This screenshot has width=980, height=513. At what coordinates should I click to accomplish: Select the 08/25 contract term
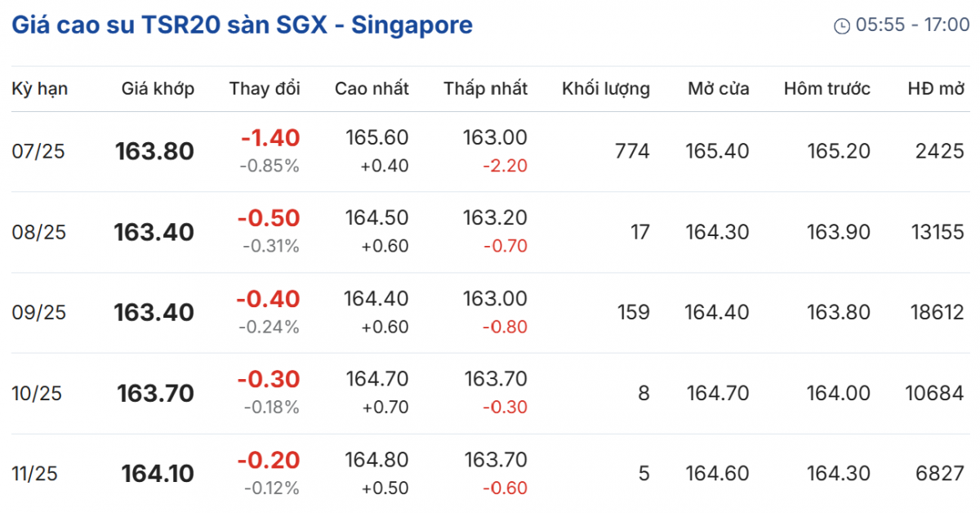click(39, 233)
